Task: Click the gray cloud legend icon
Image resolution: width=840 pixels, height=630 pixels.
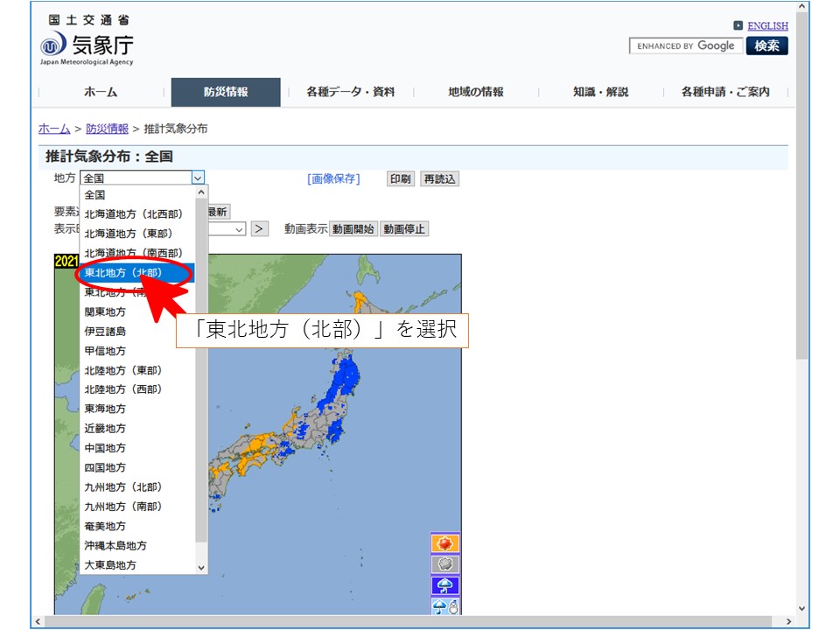Action: 445,564
